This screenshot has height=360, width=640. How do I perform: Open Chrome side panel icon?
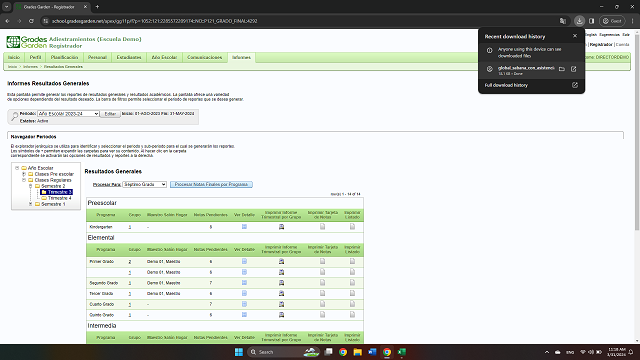click(x=591, y=21)
